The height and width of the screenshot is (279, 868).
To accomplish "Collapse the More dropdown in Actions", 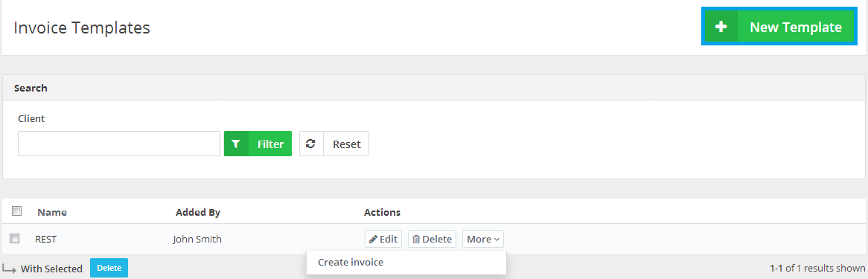I will [482, 239].
